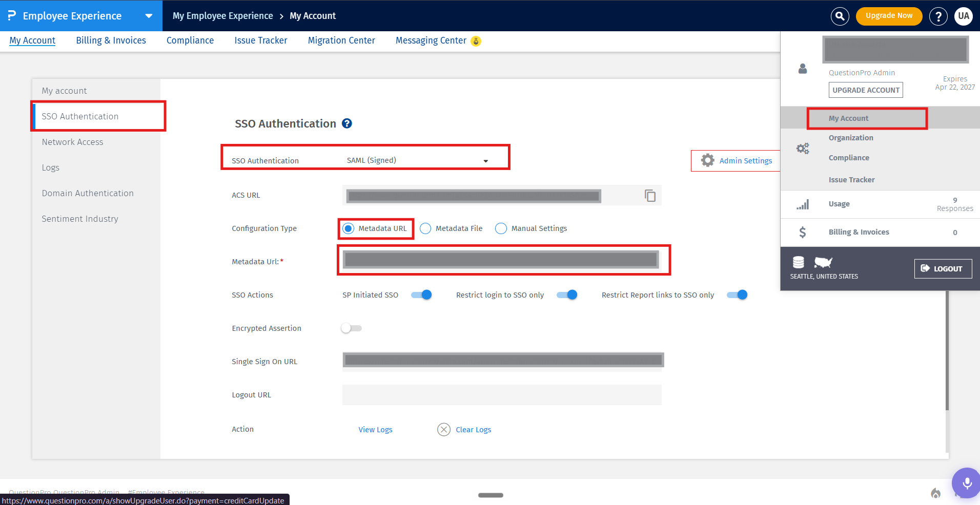Enable the Encrypted Assertion switch

pyautogui.click(x=352, y=328)
